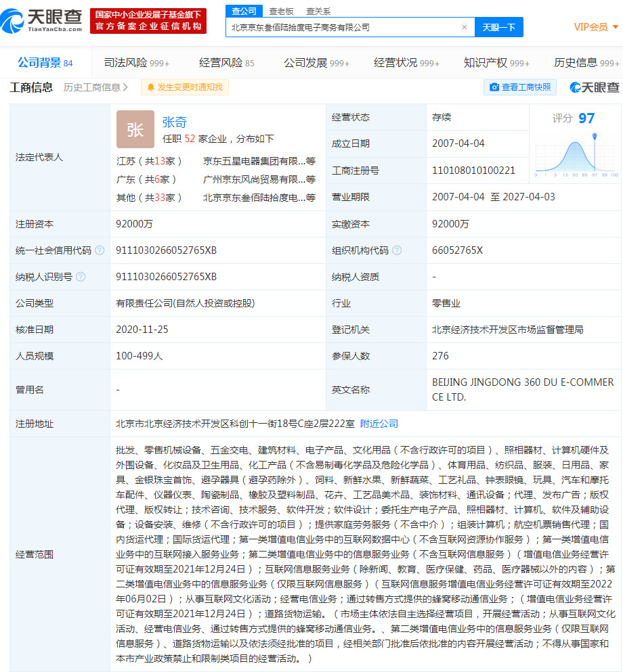This screenshot has width=623, height=672.
Task: Click the 查看工商快照 camera button
Action: tap(520, 87)
